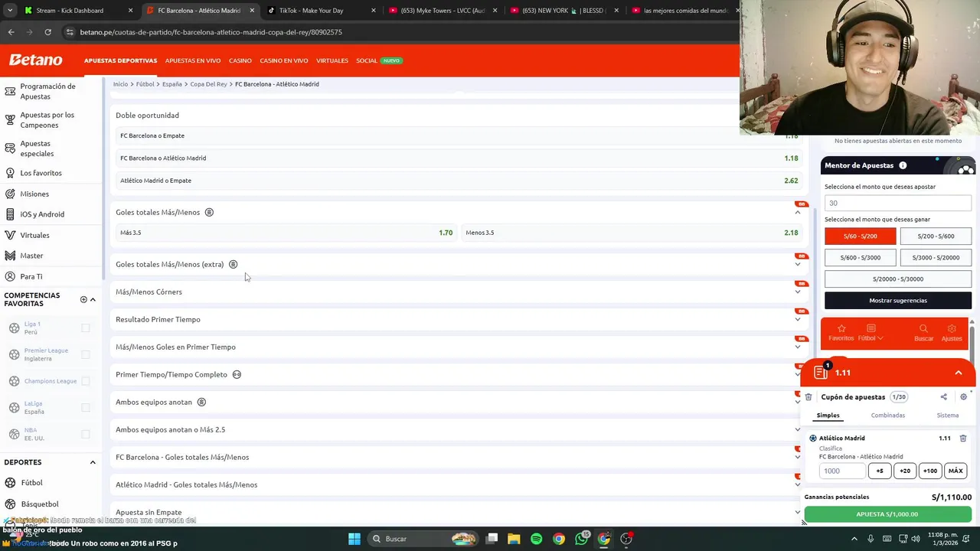Collapse the Competencias Favoritas section
Image resolution: width=980 pixels, height=551 pixels.
(x=93, y=299)
